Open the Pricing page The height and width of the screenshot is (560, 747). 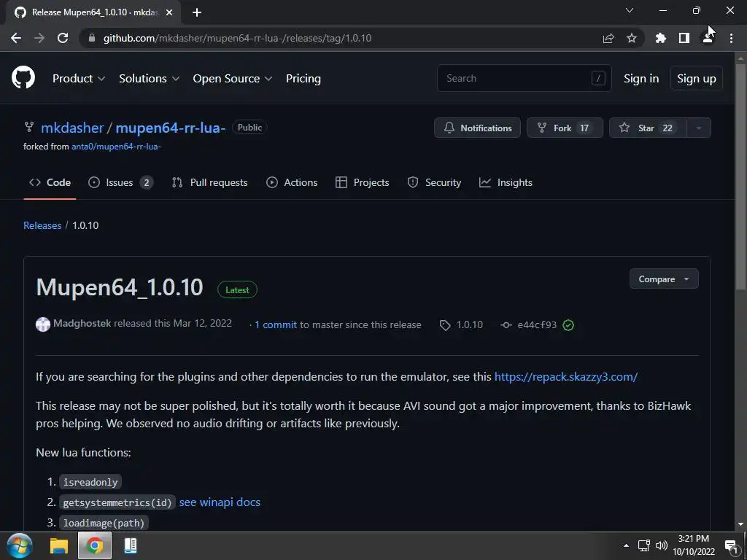click(303, 79)
